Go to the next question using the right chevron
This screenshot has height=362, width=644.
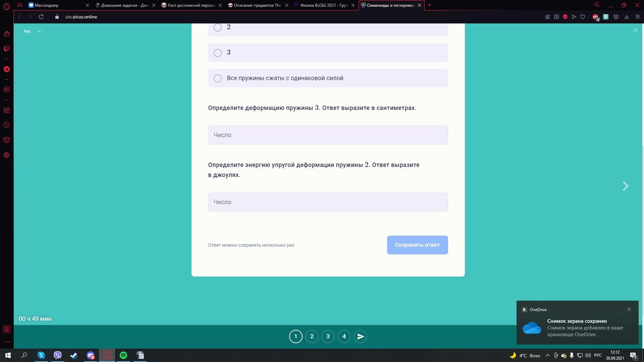(625, 186)
